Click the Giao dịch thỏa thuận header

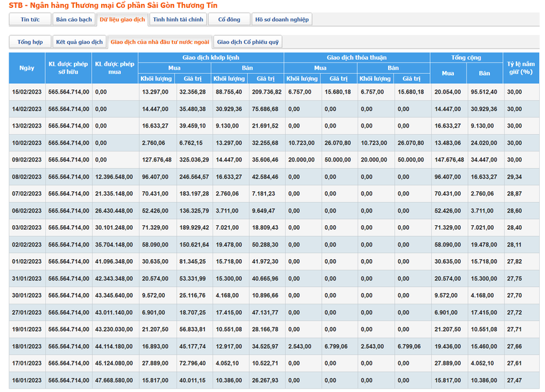356,58
